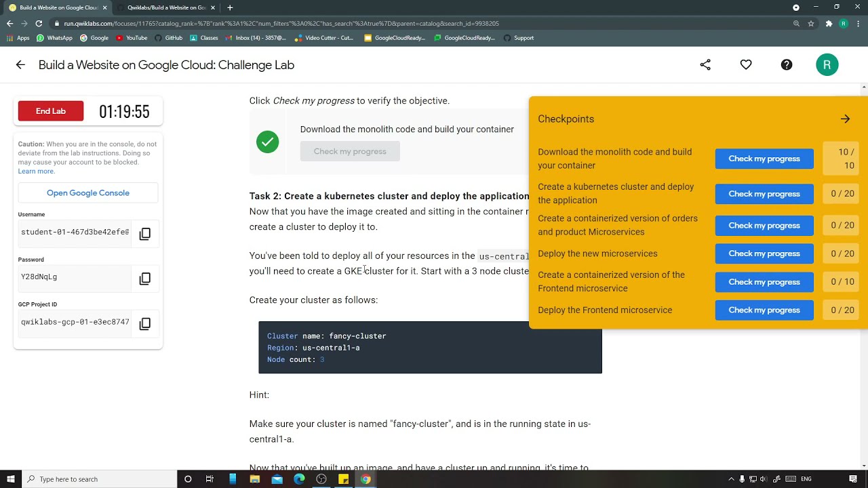Open WhatsApp bookmark
868x488 pixels.
54,38
